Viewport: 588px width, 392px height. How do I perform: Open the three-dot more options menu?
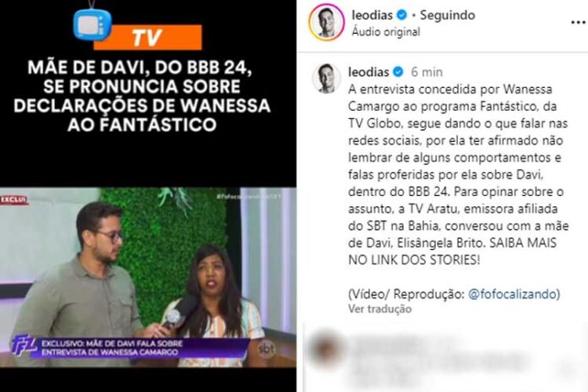pyautogui.click(x=578, y=23)
